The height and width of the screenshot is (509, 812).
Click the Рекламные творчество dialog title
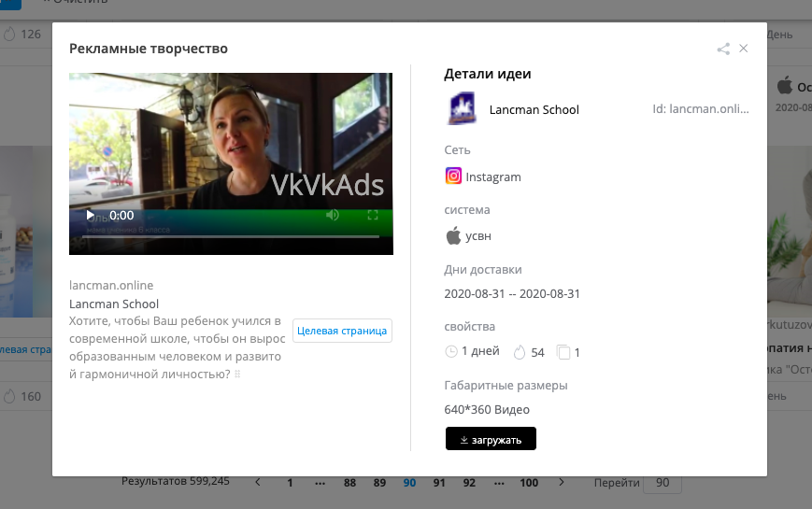pyautogui.click(x=149, y=49)
